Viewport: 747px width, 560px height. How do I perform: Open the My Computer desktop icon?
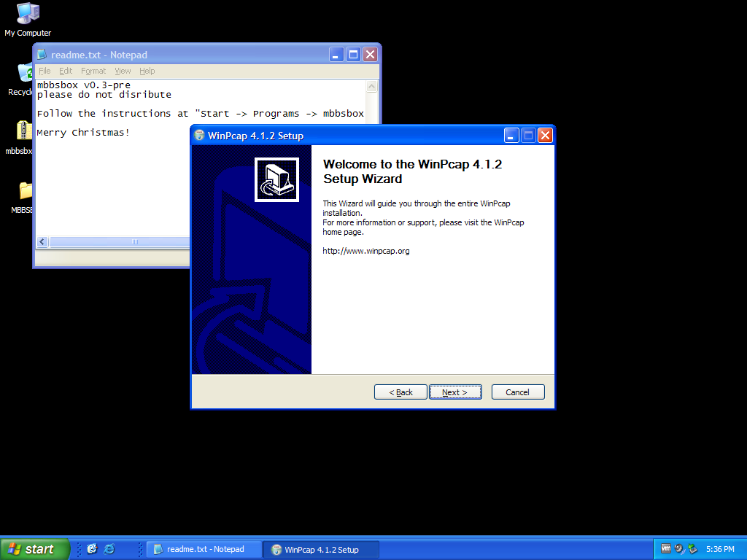(x=28, y=15)
